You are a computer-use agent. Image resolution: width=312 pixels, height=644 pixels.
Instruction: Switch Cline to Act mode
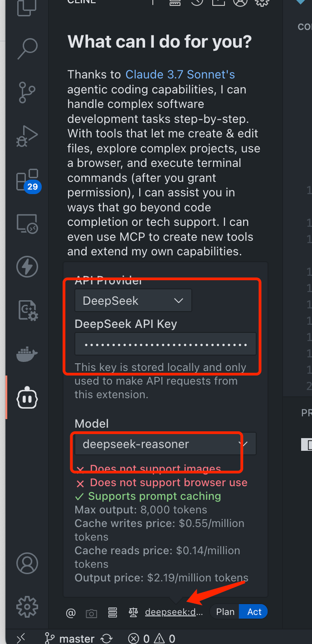[254, 612]
